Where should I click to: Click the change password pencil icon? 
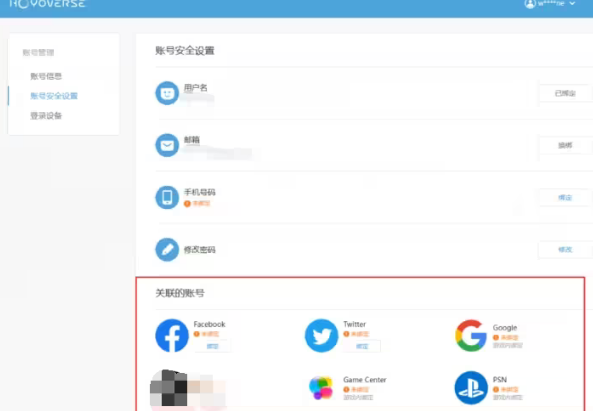pyautogui.click(x=167, y=250)
